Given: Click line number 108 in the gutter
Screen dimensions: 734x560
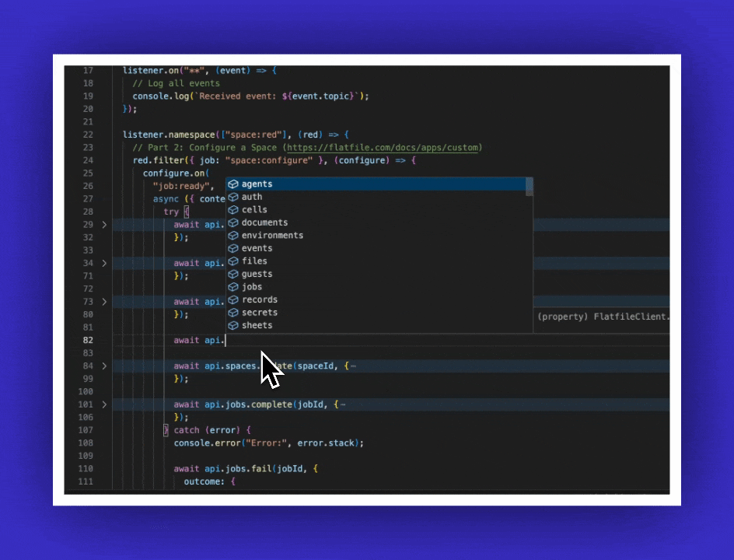Looking at the screenshot, I should tap(86, 443).
